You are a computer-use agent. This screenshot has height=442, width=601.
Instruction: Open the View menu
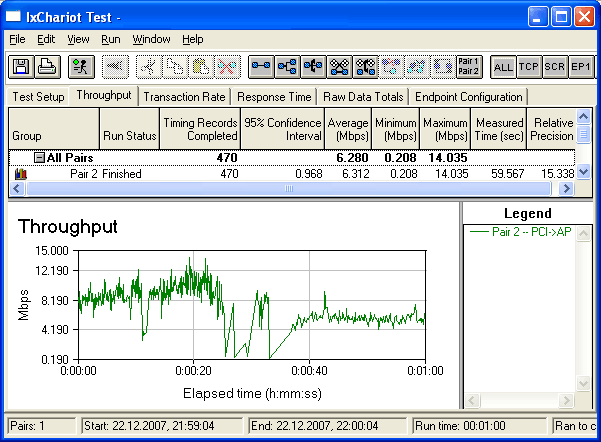click(78, 39)
